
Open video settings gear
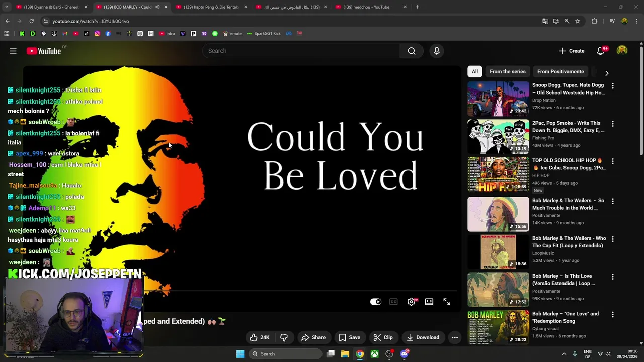click(412, 302)
